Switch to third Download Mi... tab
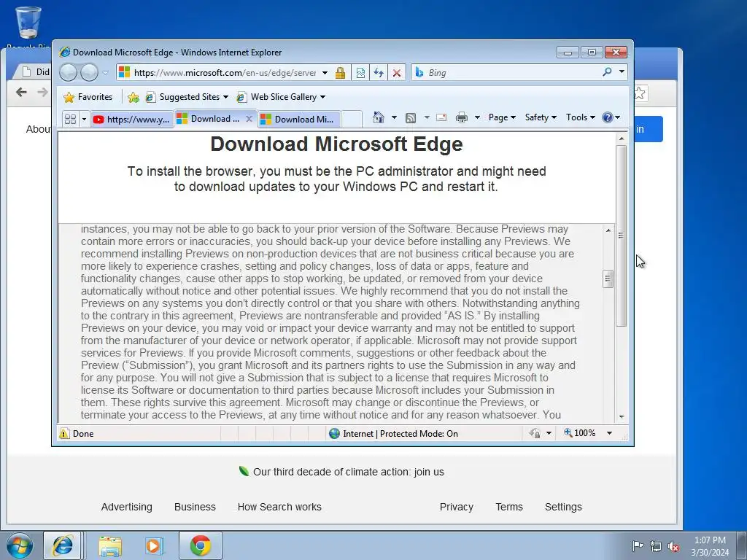This screenshot has width=747, height=560. [299, 119]
